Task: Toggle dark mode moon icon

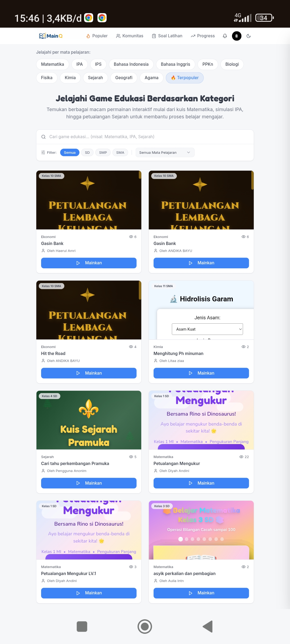Action: (x=248, y=36)
